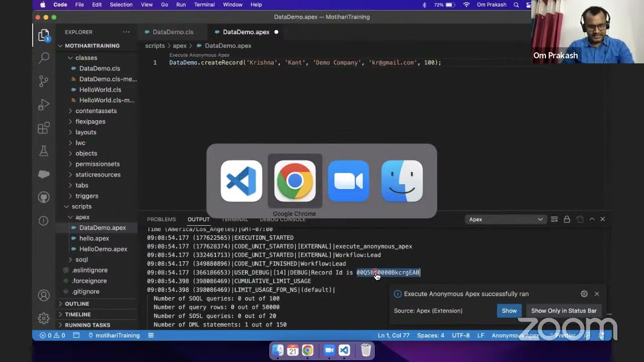Open HelloWorld.cls in explorer
This screenshot has width=644, height=362.
pos(100,89)
